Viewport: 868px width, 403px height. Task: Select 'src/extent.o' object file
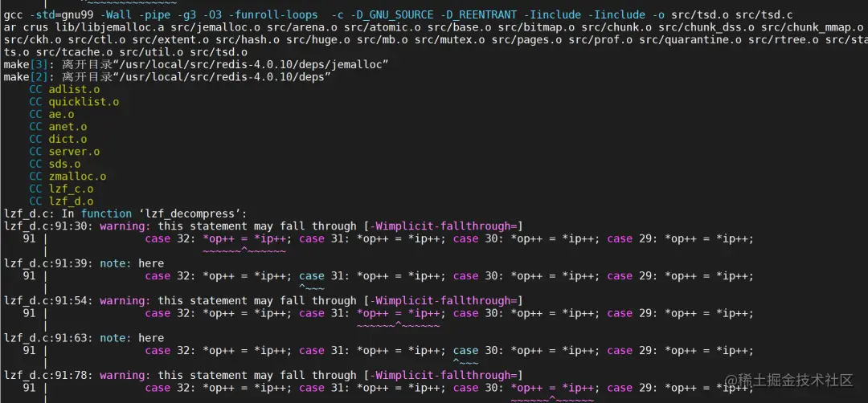click(x=170, y=39)
